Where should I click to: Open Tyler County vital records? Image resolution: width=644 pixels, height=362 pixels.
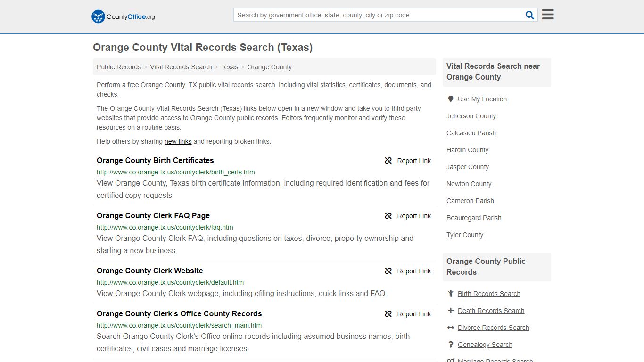tap(465, 235)
